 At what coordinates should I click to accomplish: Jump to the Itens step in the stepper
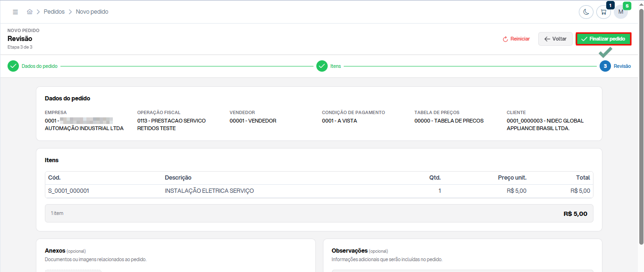click(x=329, y=66)
